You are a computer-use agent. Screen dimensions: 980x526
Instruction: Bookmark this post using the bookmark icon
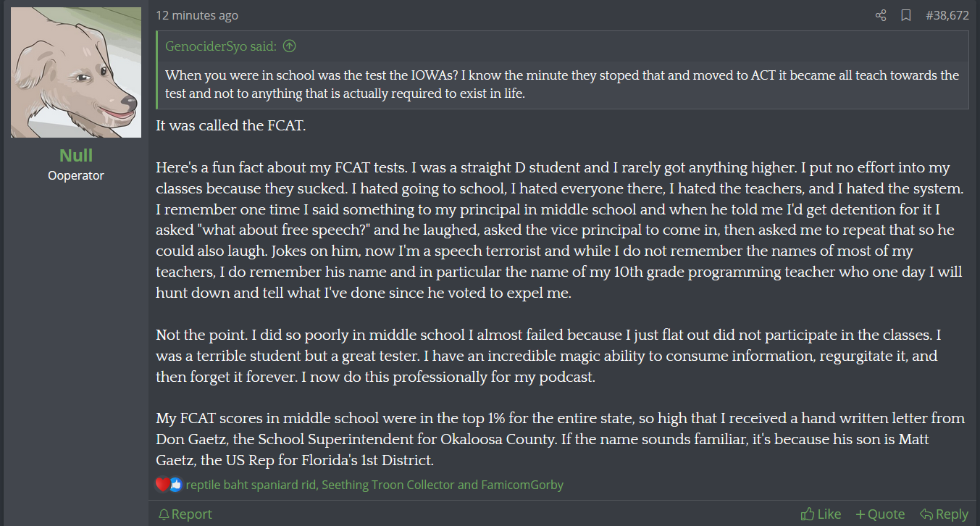click(905, 15)
